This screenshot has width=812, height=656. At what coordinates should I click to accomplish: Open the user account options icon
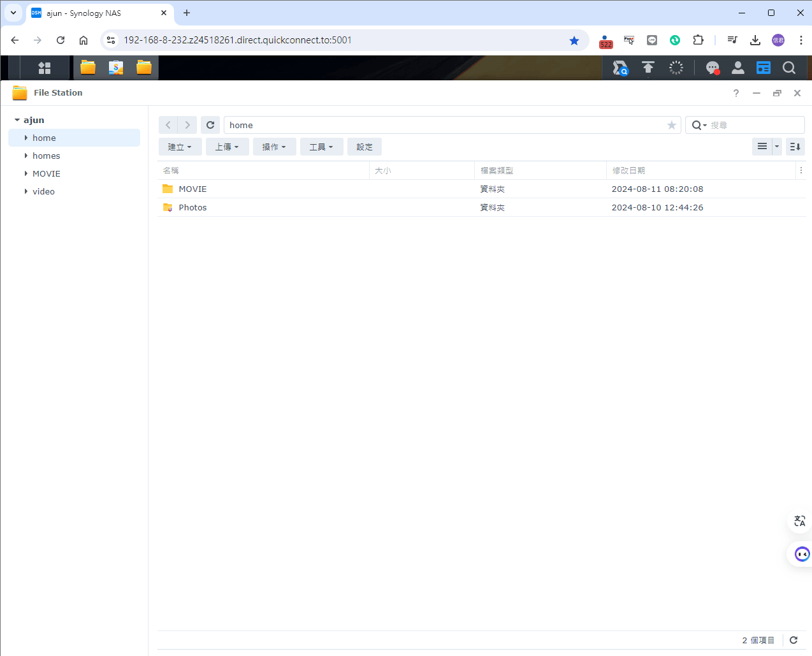738,68
